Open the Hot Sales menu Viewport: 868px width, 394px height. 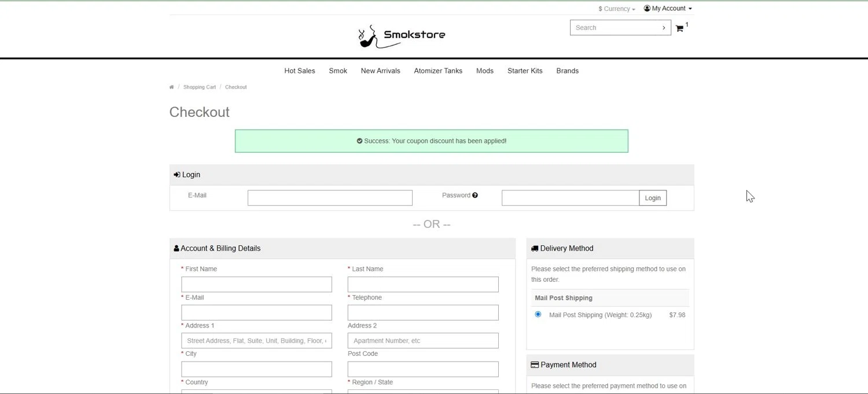click(300, 71)
